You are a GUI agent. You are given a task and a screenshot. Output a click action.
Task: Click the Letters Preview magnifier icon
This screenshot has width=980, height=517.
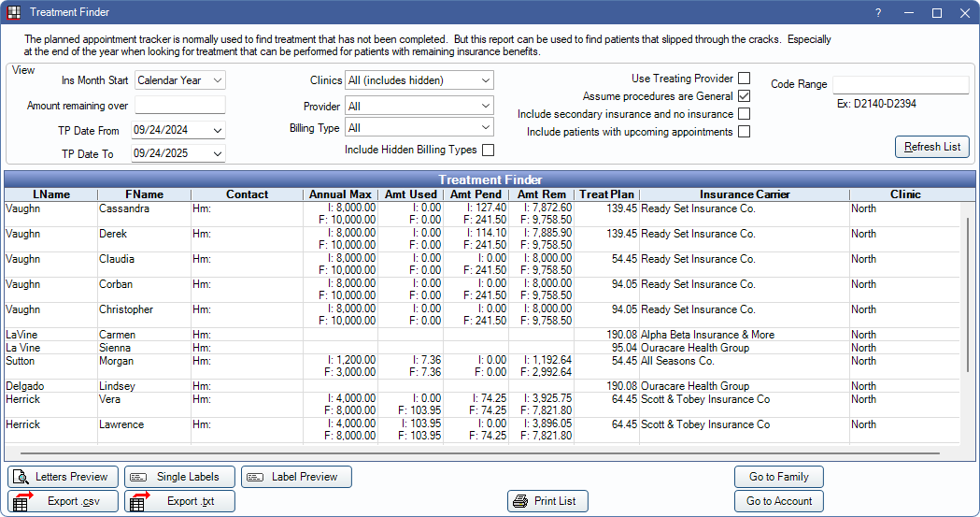[21, 477]
